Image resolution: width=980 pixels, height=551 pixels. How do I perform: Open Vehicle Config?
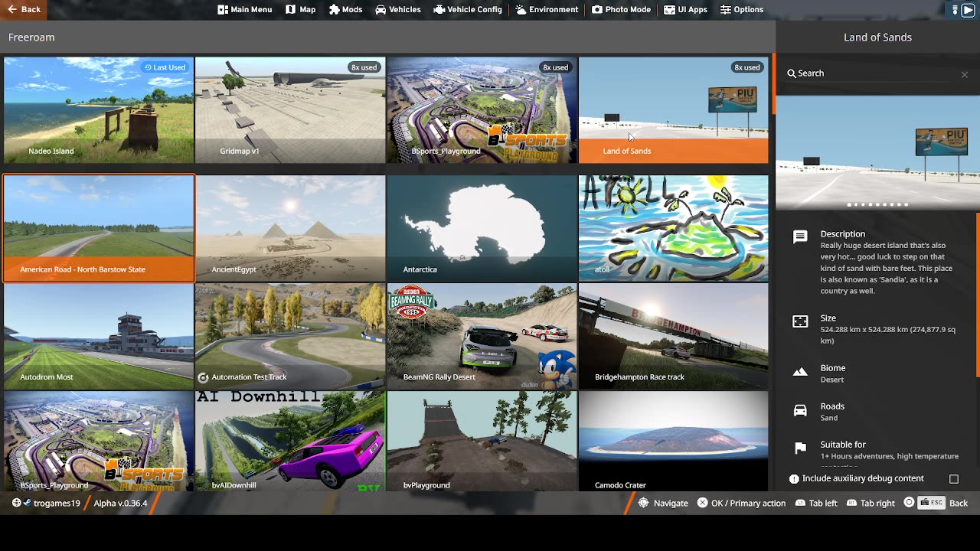[468, 9]
